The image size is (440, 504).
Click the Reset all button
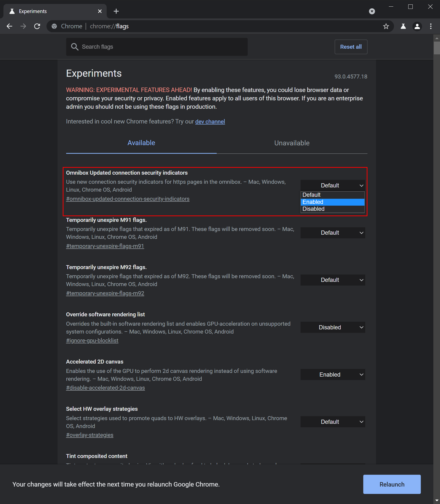(351, 47)
